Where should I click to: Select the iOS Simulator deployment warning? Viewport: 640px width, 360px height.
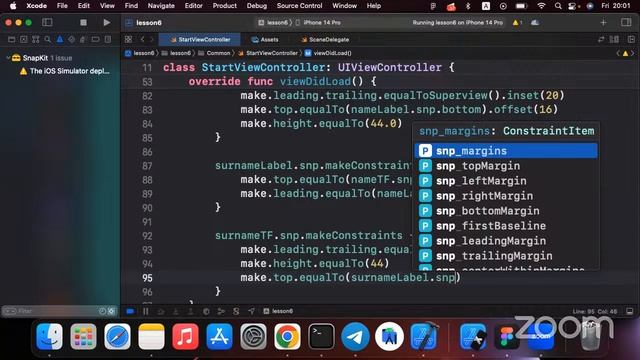click(x=64, y=71)
